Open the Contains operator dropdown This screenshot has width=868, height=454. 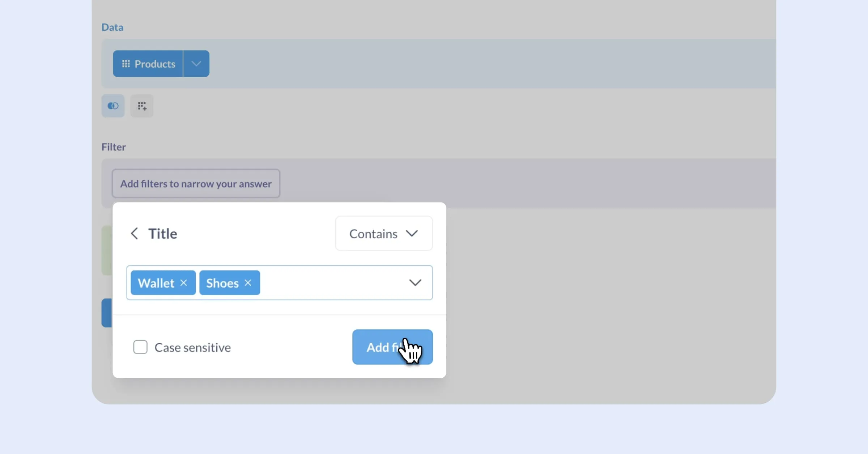point(384,234)
